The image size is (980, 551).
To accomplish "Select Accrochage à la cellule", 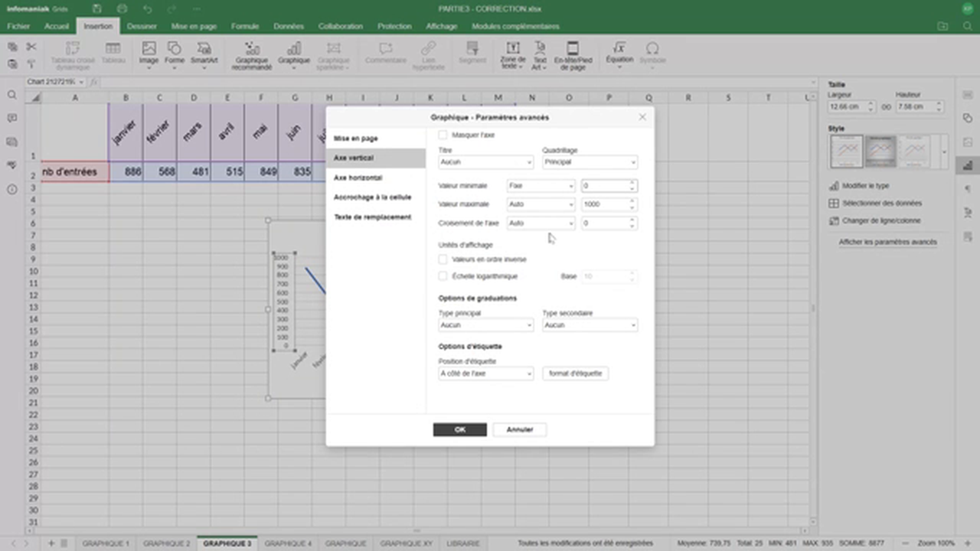I will [x=376, y=197].
